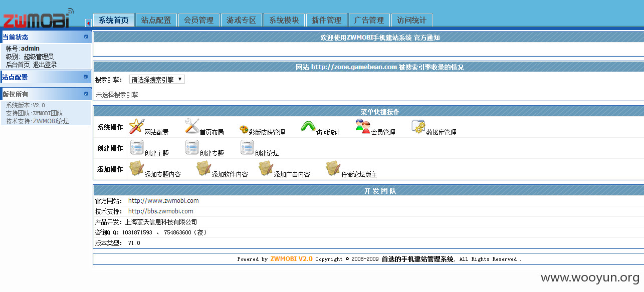Click the 添加软件内容 link
644x292 pixels.
click(x=230, y=174)
